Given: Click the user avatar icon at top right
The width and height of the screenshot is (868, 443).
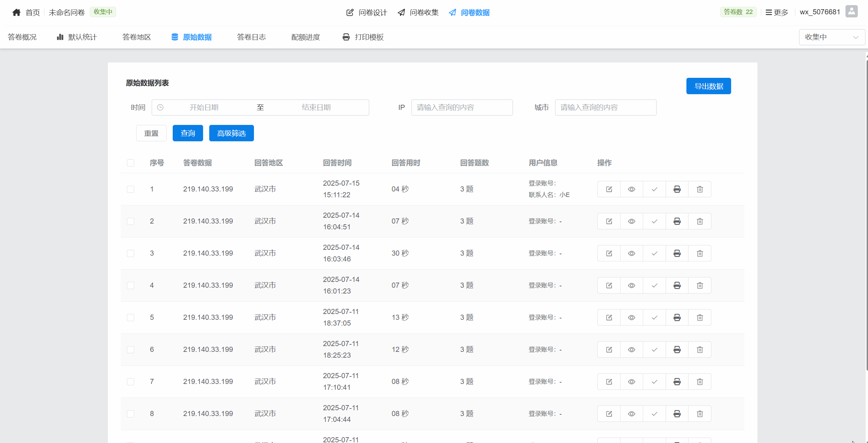Looking at the screenshot, I should point(851,12).
